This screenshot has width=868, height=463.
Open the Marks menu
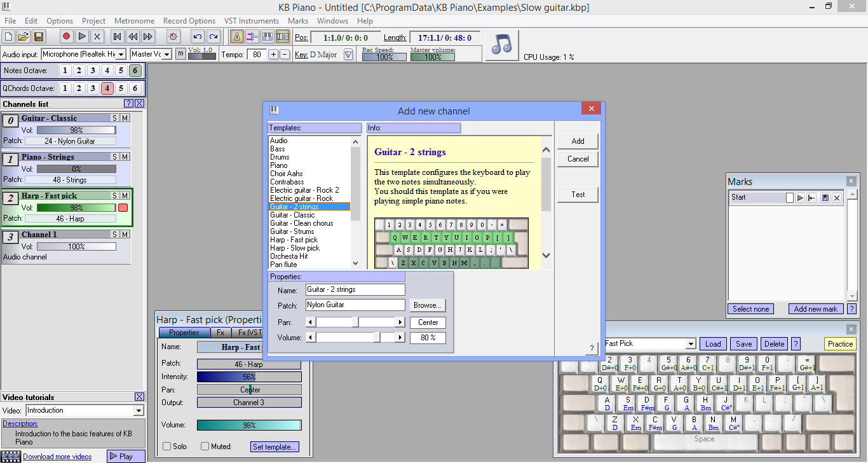click(297, 21)
